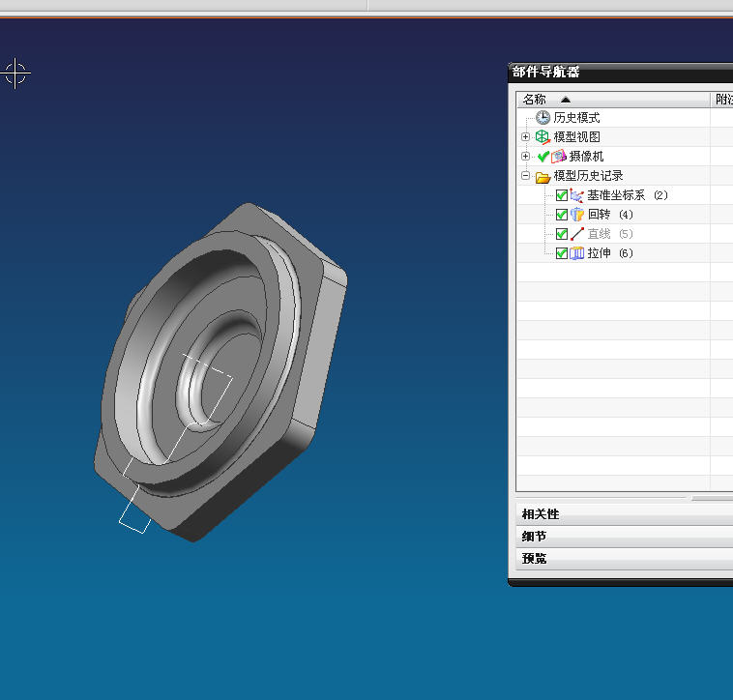The width and height of the screenshot is (733, 700).
Task: Click the 回转 revolve feature icon
Action: [x=577, y=215]
